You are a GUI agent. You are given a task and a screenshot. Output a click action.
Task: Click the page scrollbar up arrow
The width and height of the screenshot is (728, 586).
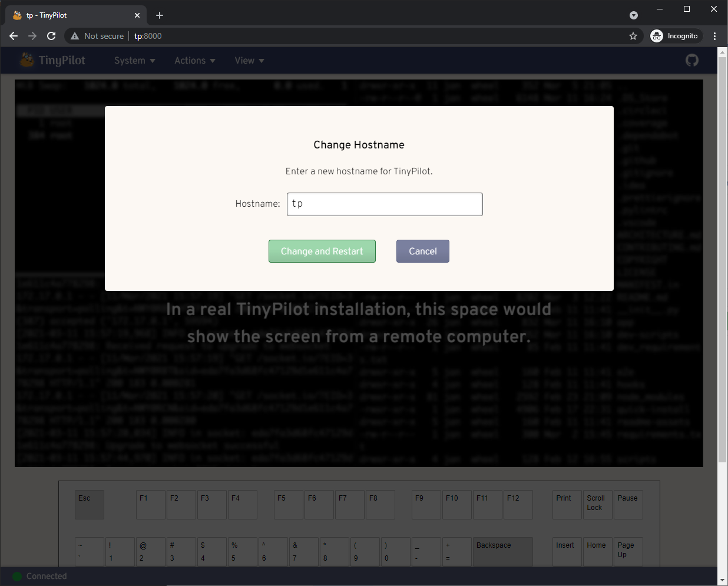click(x=723, y=52)
